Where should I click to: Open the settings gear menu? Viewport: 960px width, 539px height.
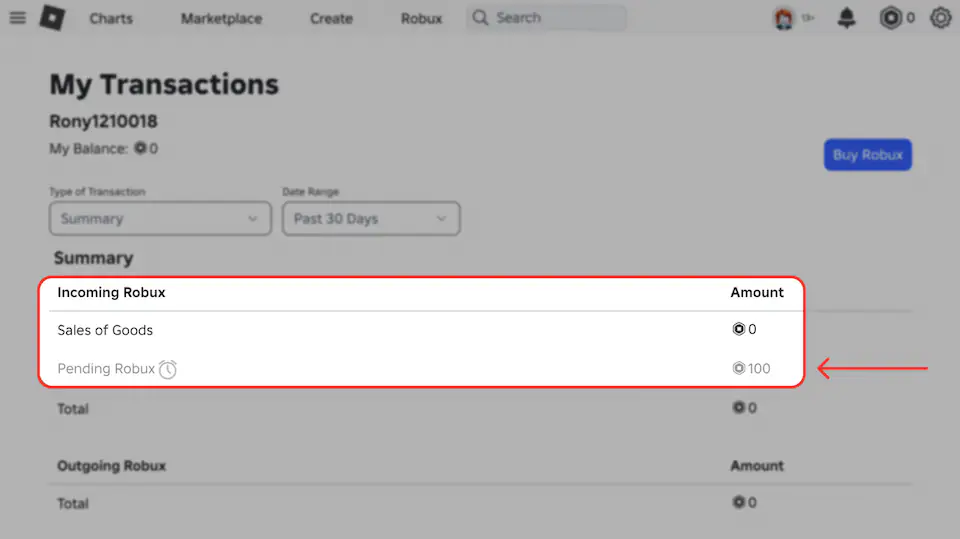[940, 18]
